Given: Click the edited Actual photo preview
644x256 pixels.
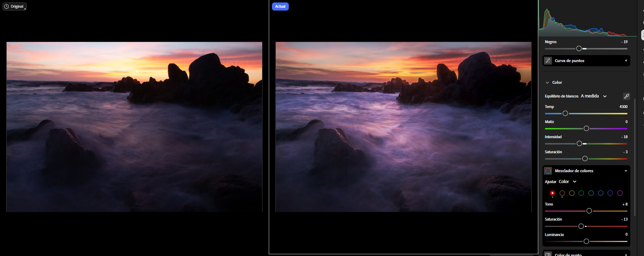Looking at the screenshot, I should (403, 127).
